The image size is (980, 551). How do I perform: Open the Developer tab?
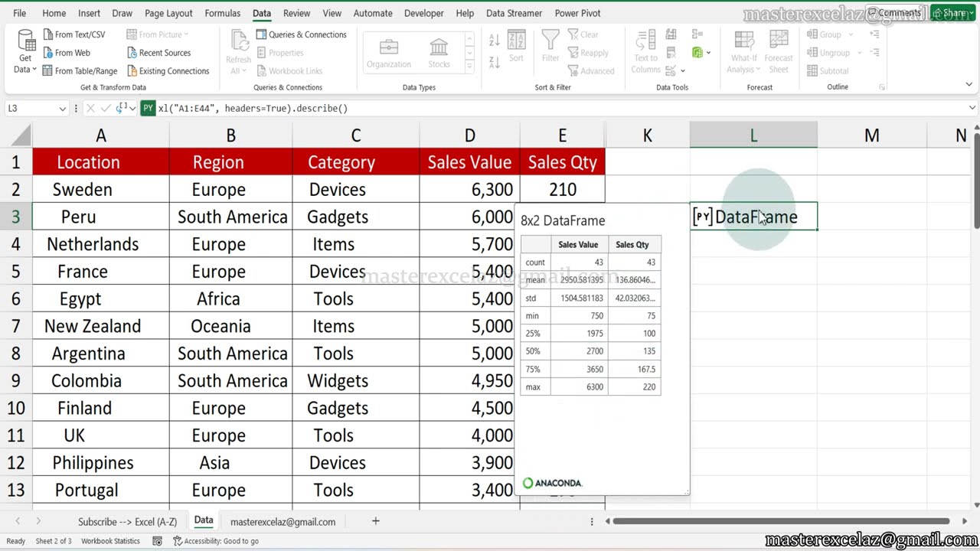coord(423,13)
